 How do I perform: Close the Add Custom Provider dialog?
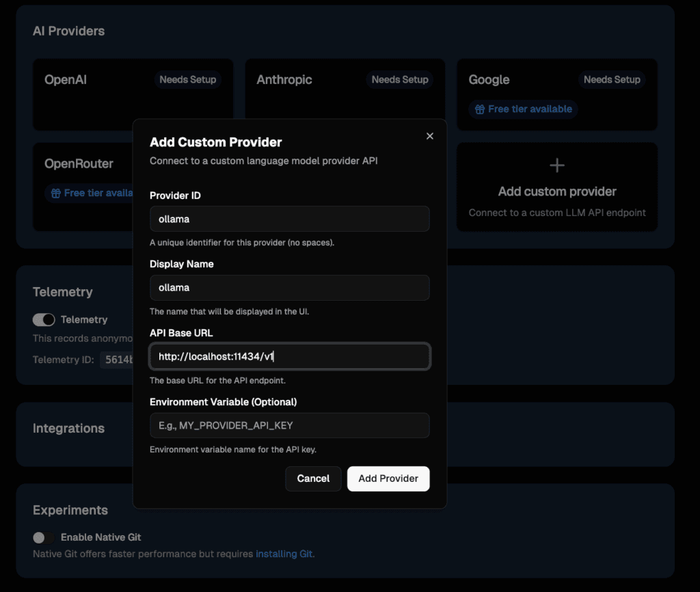tap(429, 136)
